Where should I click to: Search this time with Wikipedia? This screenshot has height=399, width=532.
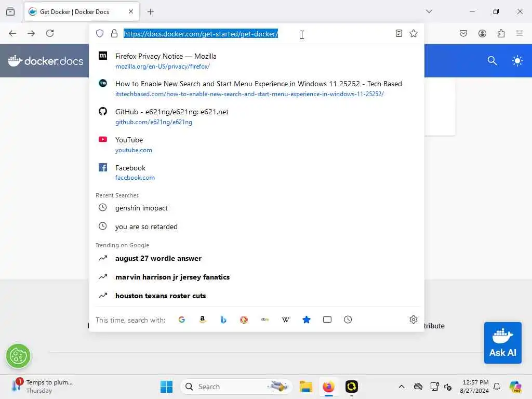point(286,320)
